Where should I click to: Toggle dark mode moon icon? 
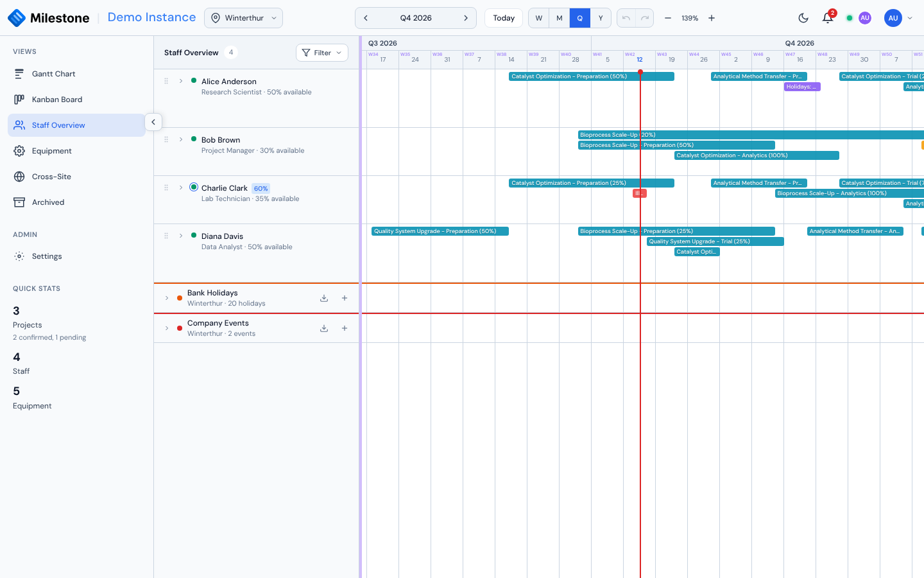(x=803, y=18)
